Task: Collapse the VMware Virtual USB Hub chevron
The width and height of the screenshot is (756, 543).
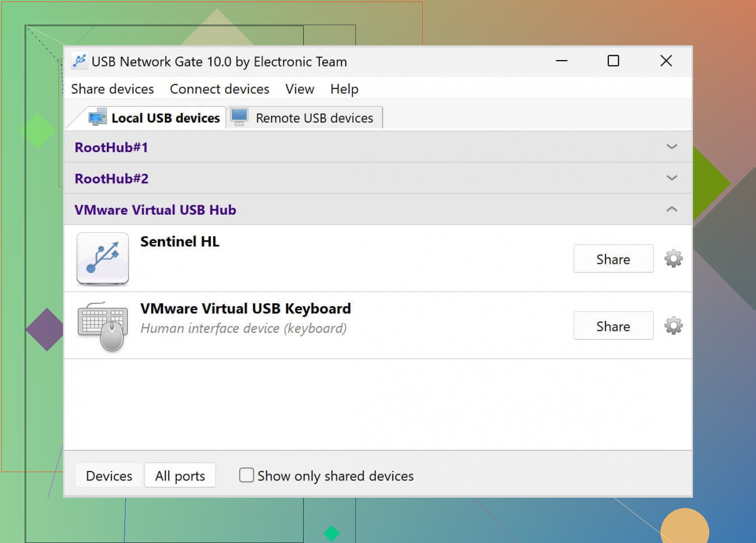Action: [x=672, y=209]
